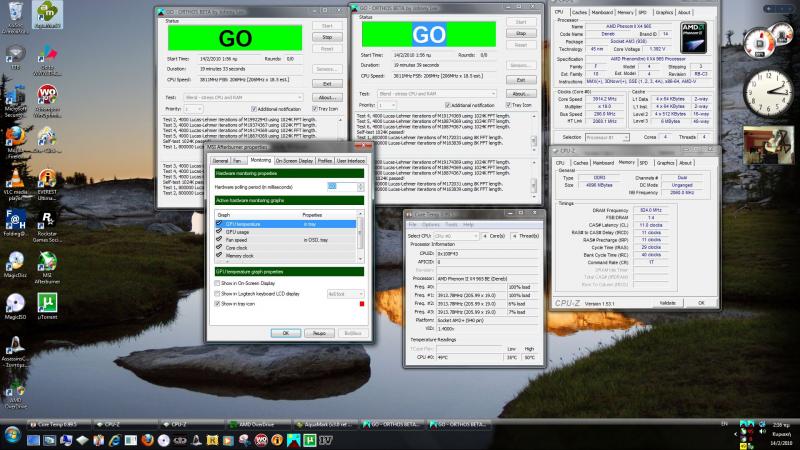Open the VLC media player desktop shortcut

15,184
